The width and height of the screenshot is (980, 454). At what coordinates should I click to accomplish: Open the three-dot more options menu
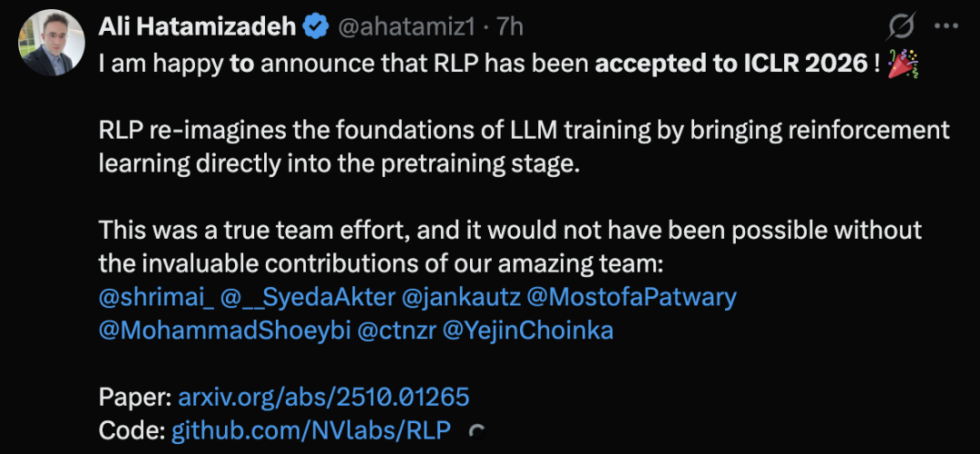point(946,26)
